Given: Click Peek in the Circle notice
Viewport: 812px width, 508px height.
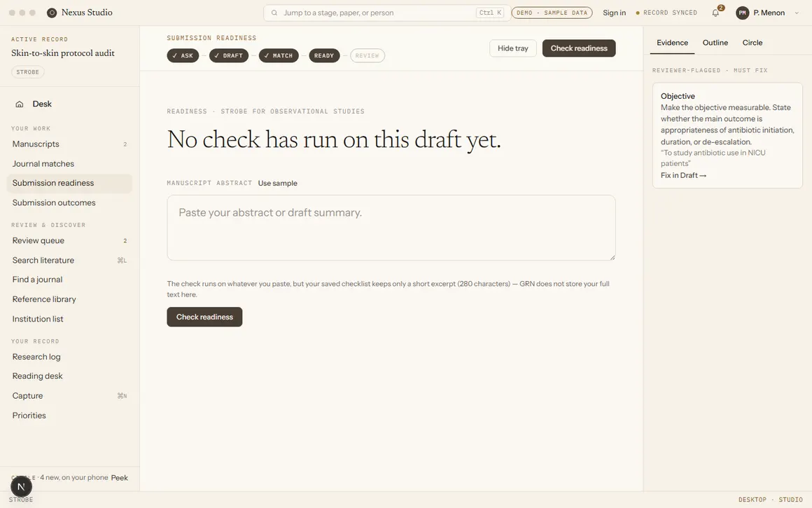Looking at the screenshot, I should click(119, 478).
